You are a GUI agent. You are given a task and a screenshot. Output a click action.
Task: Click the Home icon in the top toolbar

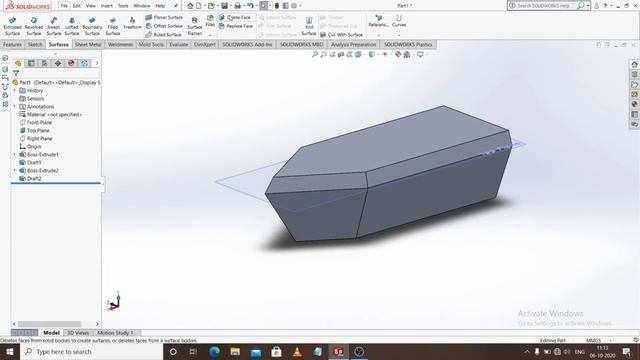(x=190, y=6)
